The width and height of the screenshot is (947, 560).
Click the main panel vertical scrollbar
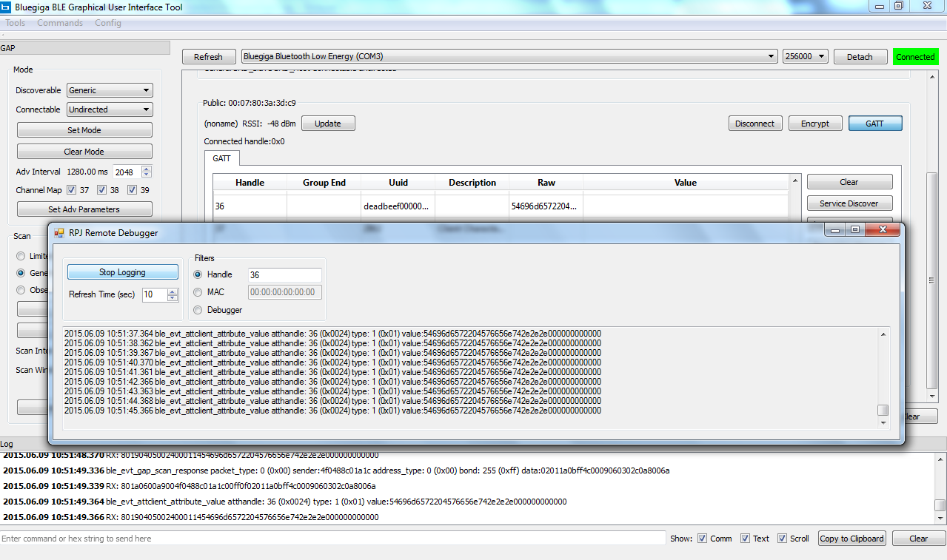coord(933,281)
